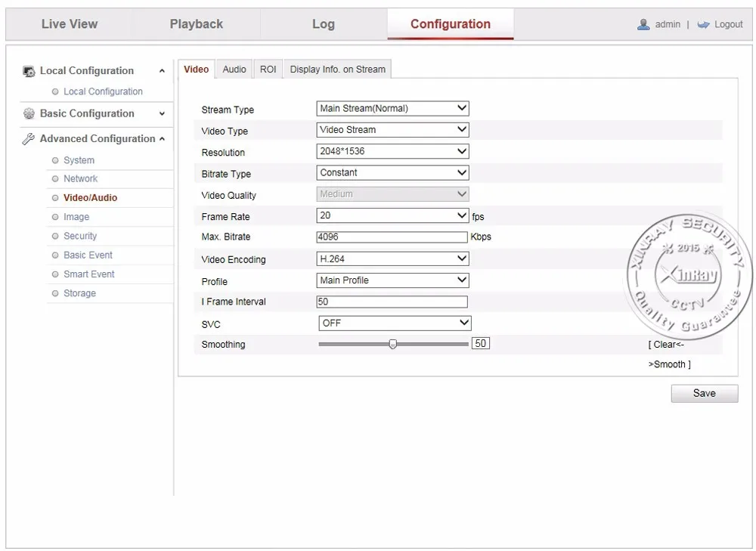
Task: Click the Max. Bitrate input field
Action: point(392,237)
